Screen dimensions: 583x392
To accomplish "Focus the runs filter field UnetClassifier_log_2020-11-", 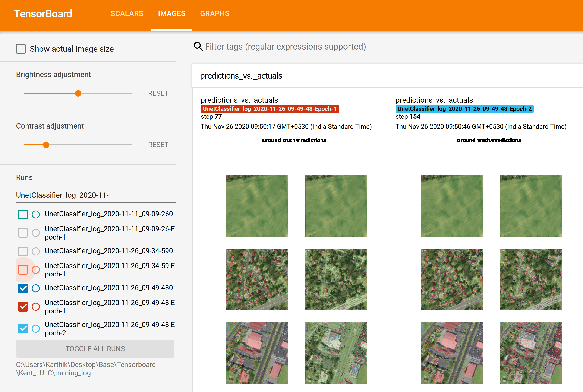I will pyautogui.click(x=96, y=195).
